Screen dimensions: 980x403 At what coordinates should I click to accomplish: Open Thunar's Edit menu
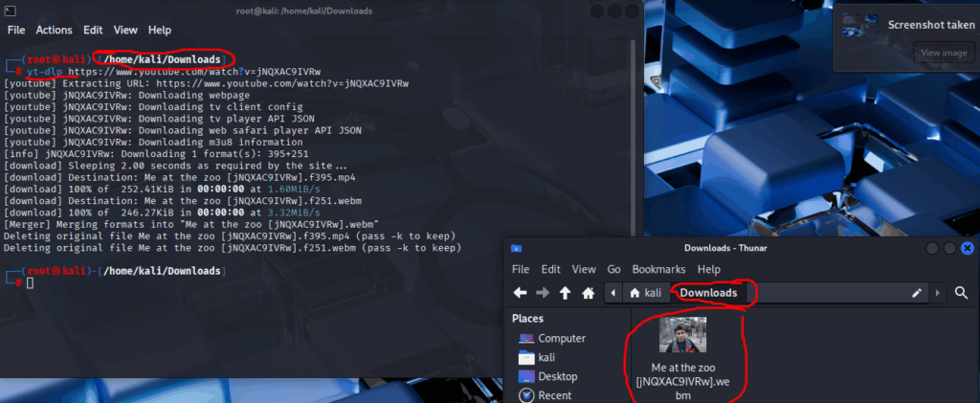(x=550, y=269)
